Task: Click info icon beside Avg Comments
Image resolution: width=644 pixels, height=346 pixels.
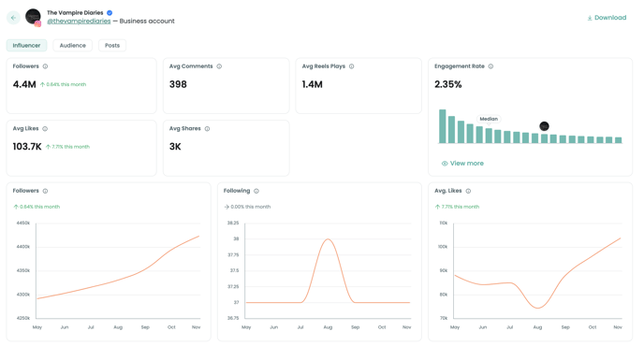Action: pos(219,66)
